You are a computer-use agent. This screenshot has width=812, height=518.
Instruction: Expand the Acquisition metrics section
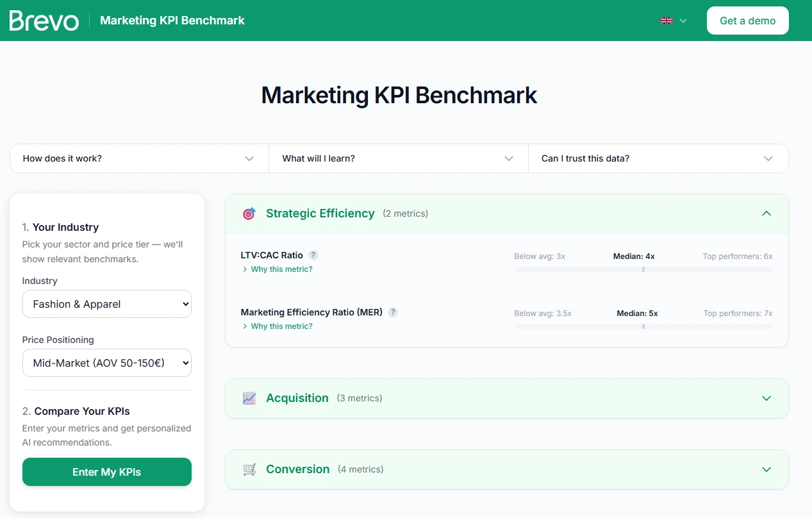coord(766,398)
